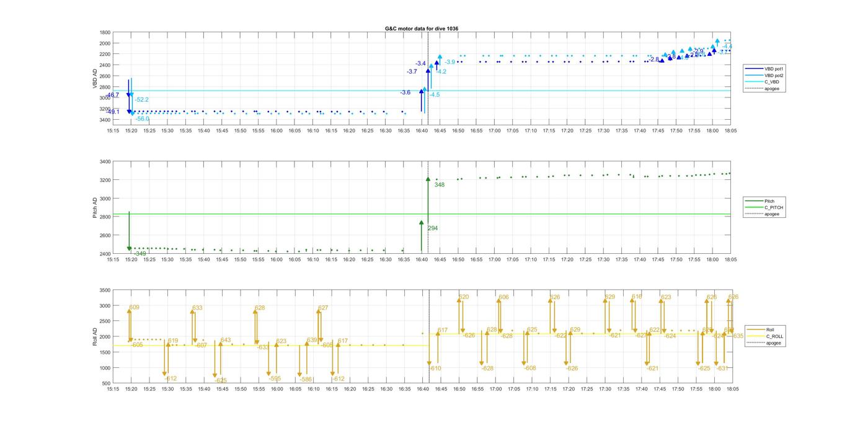Click the "620" roll data label

point(464,297)
